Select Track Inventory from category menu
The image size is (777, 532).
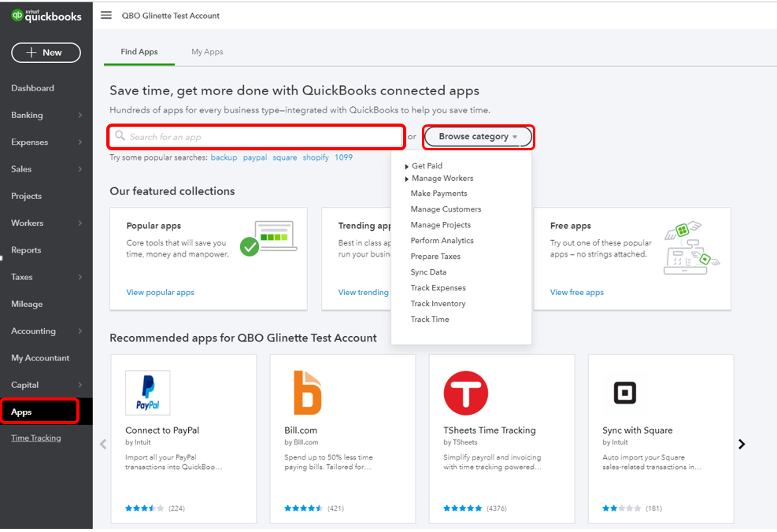(x=438, y=304)
